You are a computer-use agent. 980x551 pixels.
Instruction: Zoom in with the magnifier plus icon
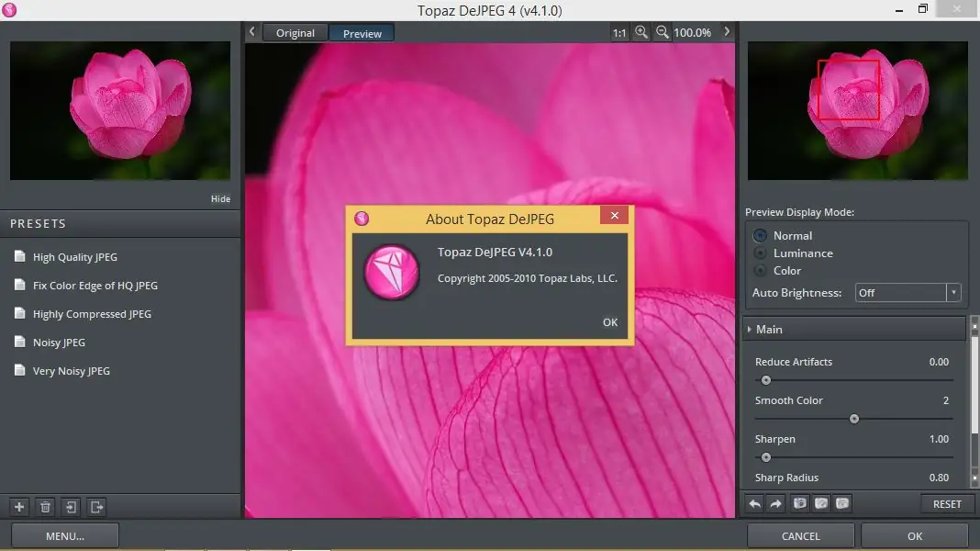point(641,32)
